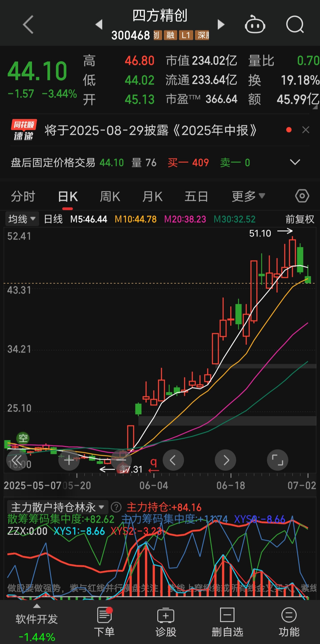Tap the red q marker on chart
This screenshot has width=320, height=644.
(x=153, y=465)
